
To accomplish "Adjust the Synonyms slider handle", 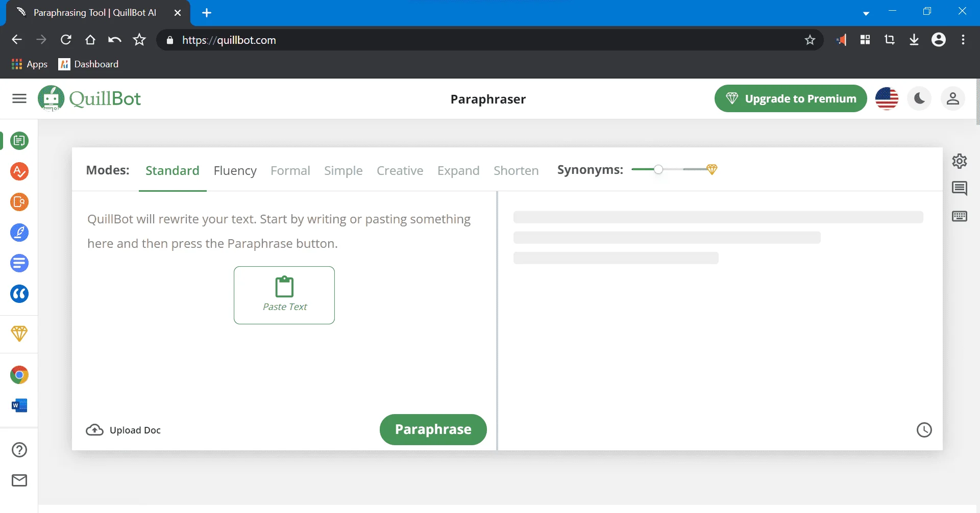I will [x=658, y=169].
